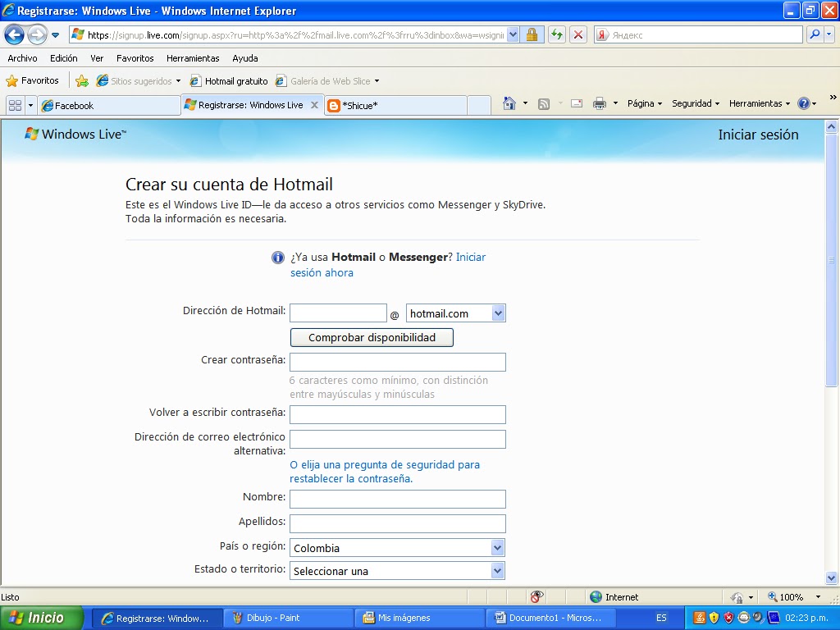Click the Iniciar sesión ahora link

[x=388, y=265]
